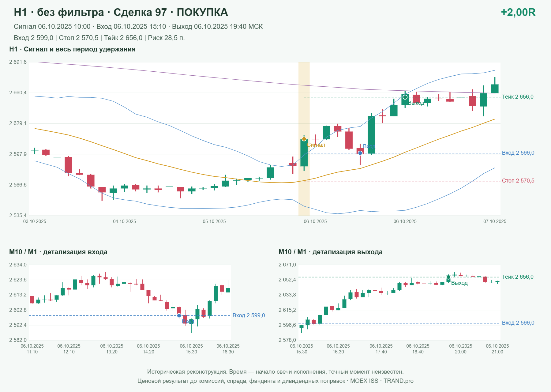Click the 2 597,9 axis value on H1 chart

[18, 154]
